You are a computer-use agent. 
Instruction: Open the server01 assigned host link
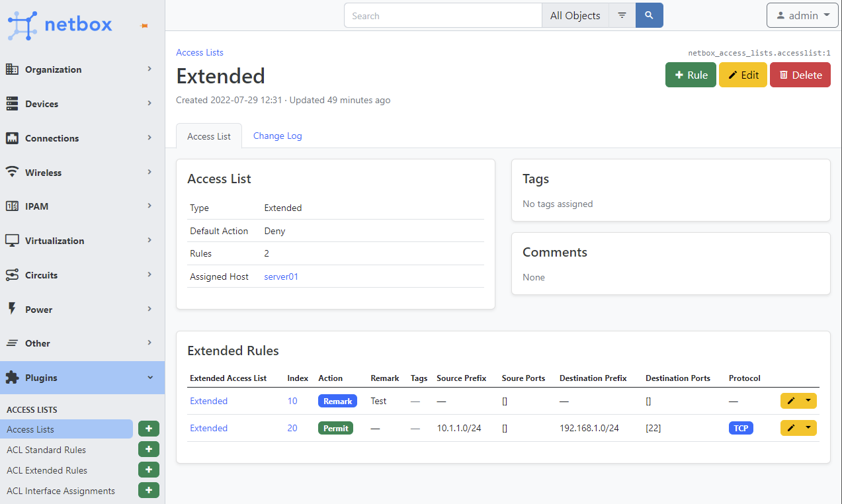280,276
